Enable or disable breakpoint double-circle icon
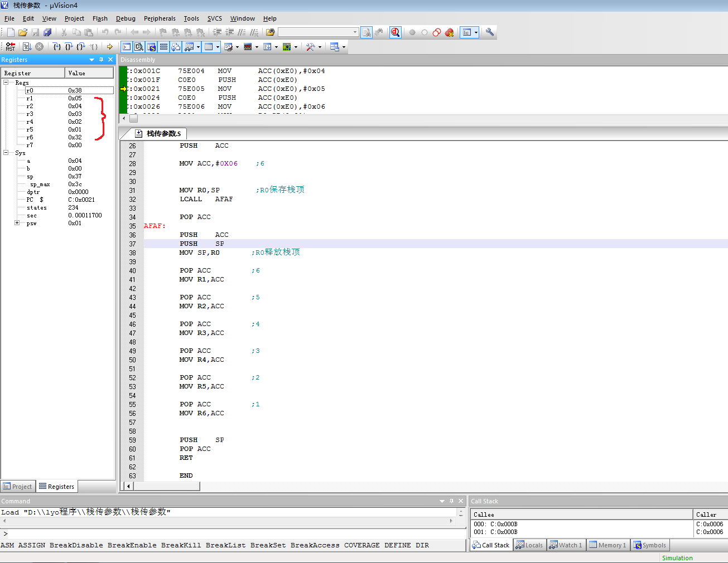The width and height of the screenshot is (728, 563). [x=437, y=32]
